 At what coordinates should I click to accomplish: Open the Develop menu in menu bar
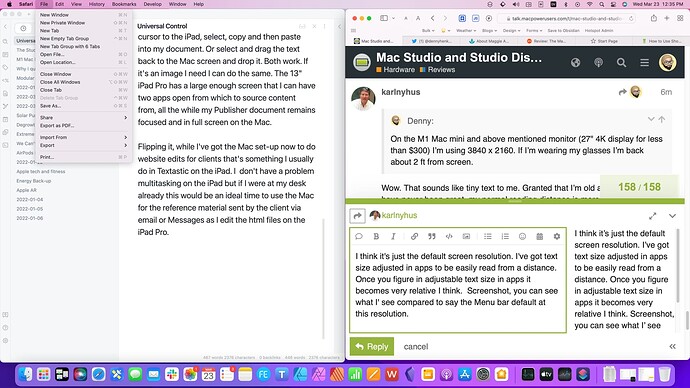pyautogui.click(x=152, y=4)
